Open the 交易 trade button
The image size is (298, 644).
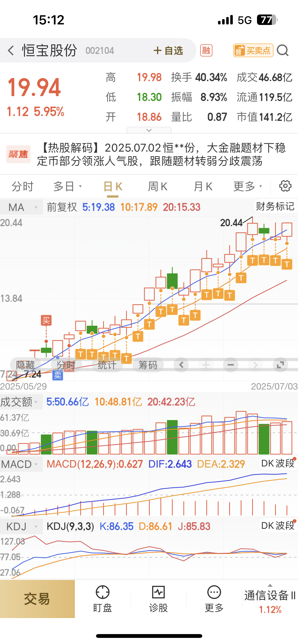pyautogui.click(x=37, y=599)
